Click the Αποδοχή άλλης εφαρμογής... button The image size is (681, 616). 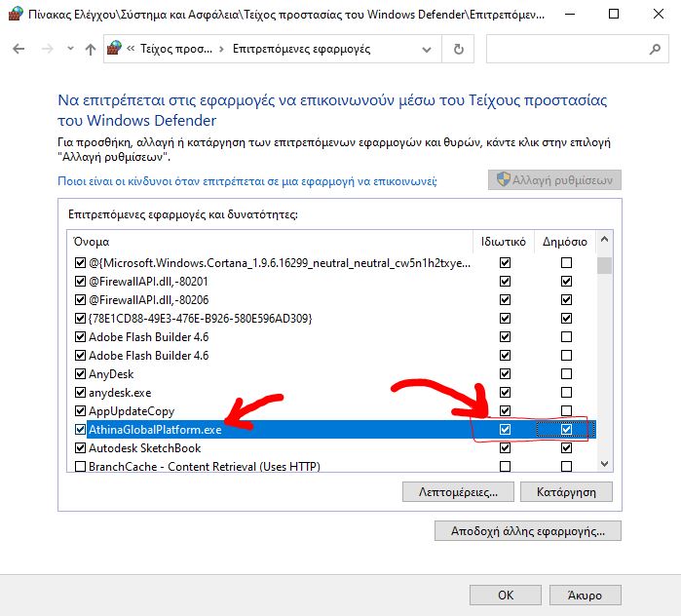point(528,531)
